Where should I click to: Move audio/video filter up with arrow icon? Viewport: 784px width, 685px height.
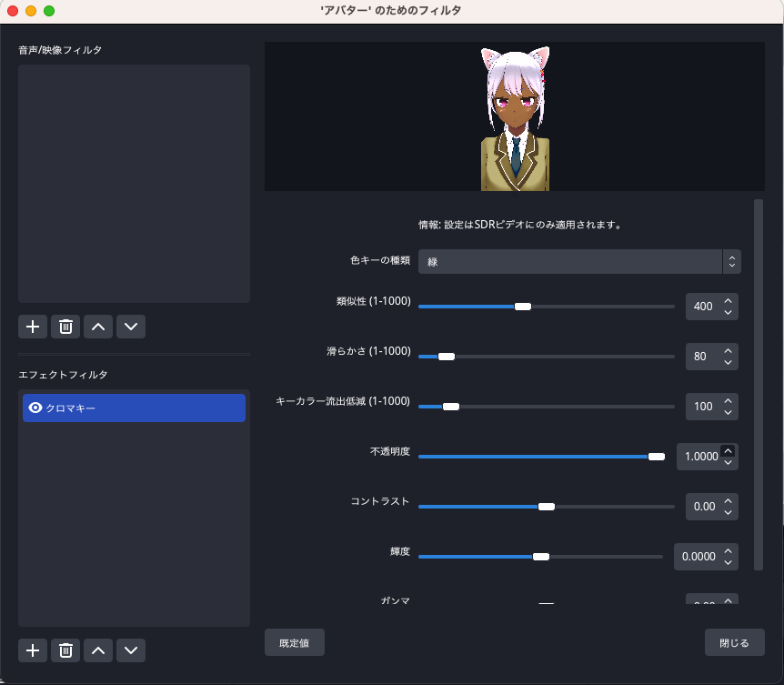point(98,327)
